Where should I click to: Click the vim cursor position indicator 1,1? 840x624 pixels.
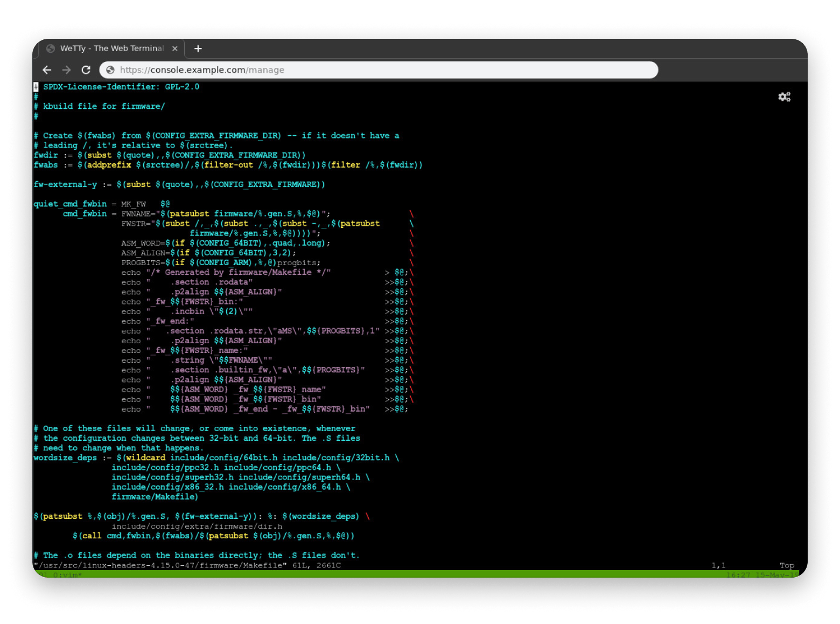coord(718,565)
